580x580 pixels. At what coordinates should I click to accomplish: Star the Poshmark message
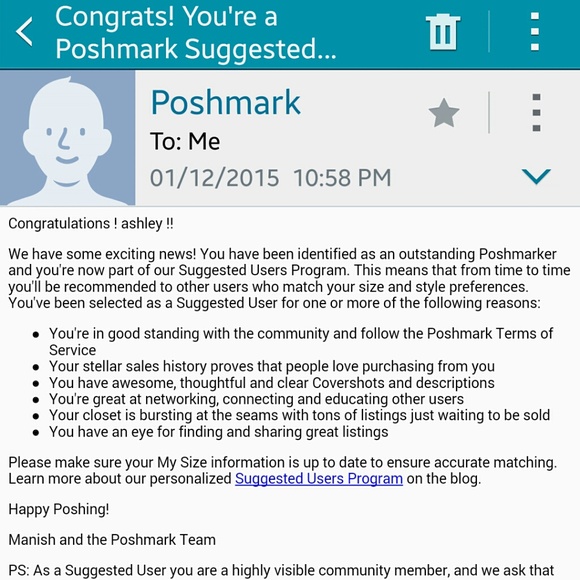[x=444, y=112]
